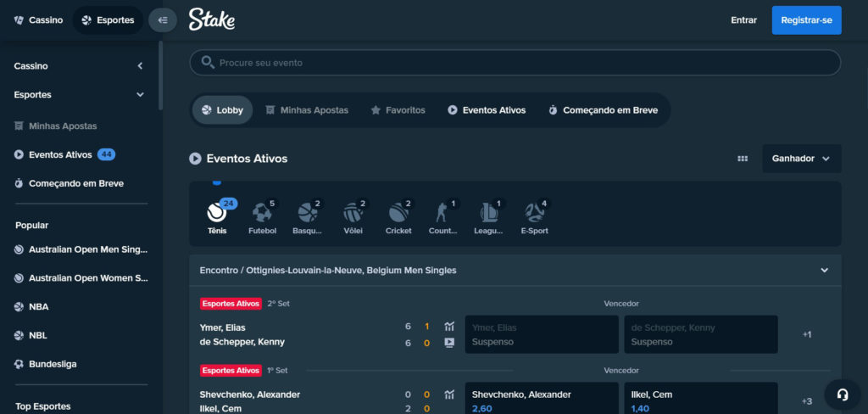Select the Esportes pill in top bar
Screen dimensions: 868x414
(x=108, y=20)
